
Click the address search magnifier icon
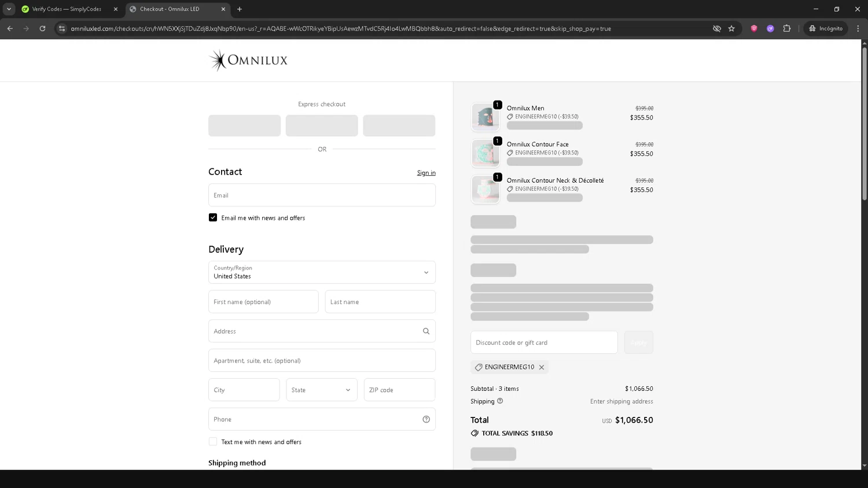click(x=426, y=331)
